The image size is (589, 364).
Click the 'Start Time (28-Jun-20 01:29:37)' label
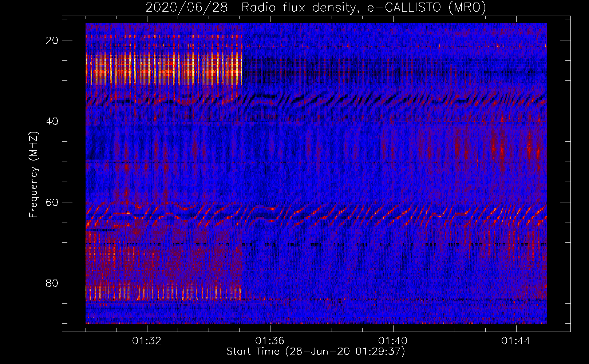click(316, 352)
